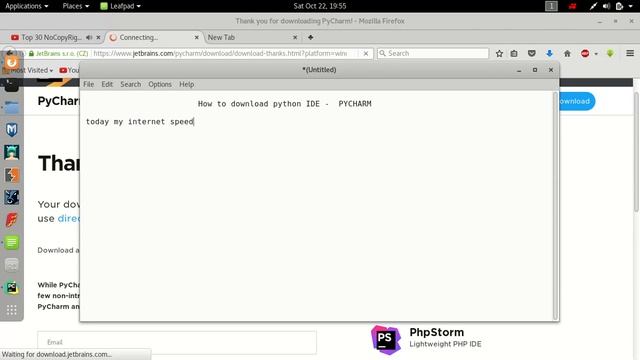Screen dimensions: 640x360
Task: Open Leafpad app menu in top panel
Action: point(120,6)
